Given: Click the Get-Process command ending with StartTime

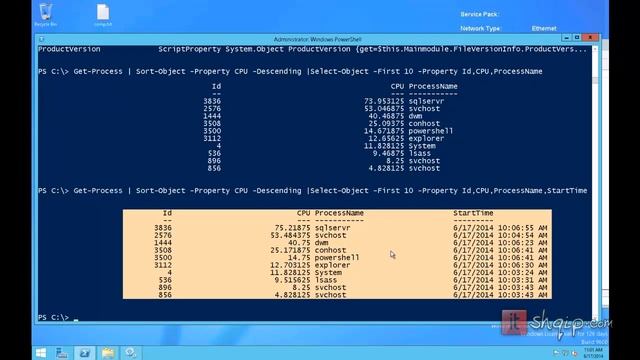Looking at the screenshot, I should 313,191.
